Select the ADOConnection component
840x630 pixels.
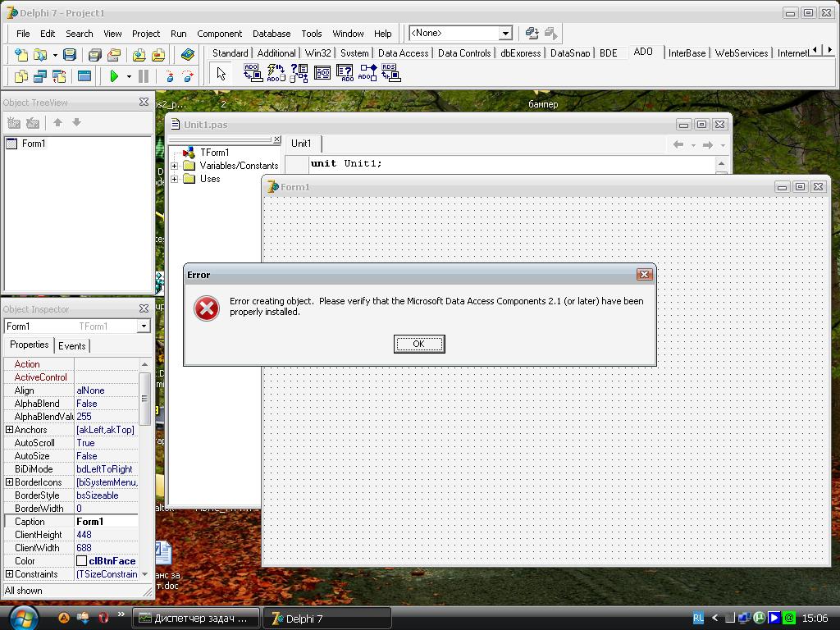pyautogui.click(x=253, y=73)
